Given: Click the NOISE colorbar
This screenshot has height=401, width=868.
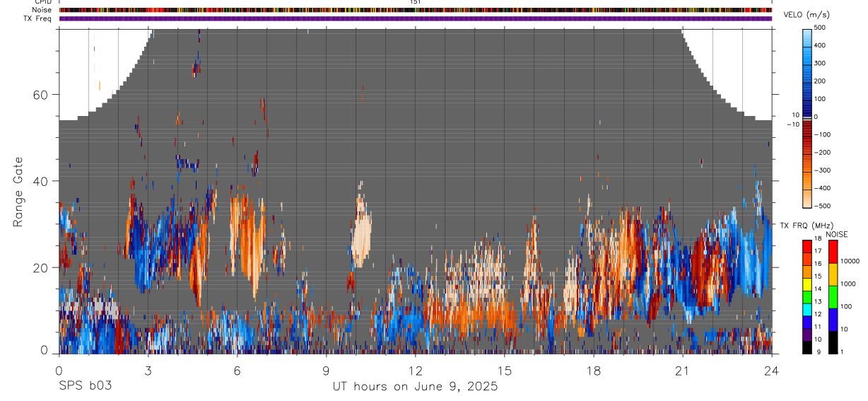Looking at the screenshot, I should click(833, 297).
